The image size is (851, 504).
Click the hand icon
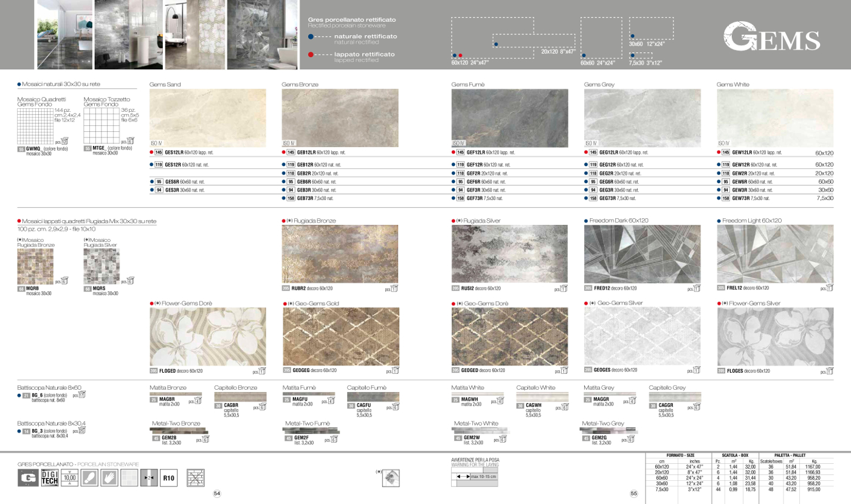tap(109, 478)
